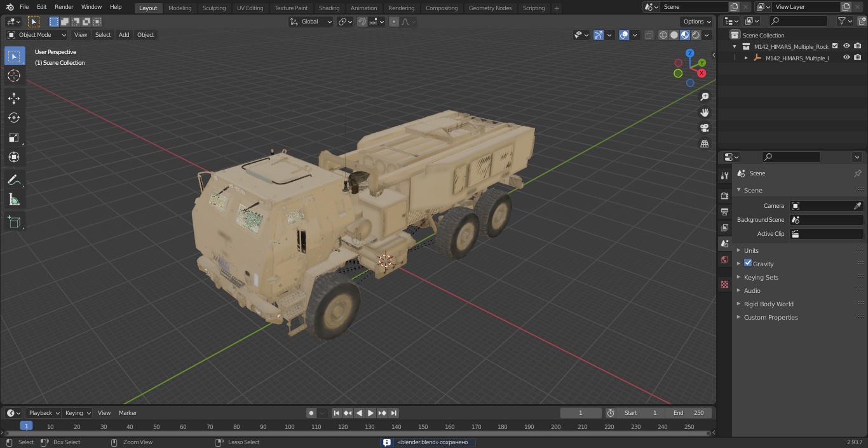The image size is (868, 448).
Task: Activate the Annotate pencil tool
Action: coord(15,180)
